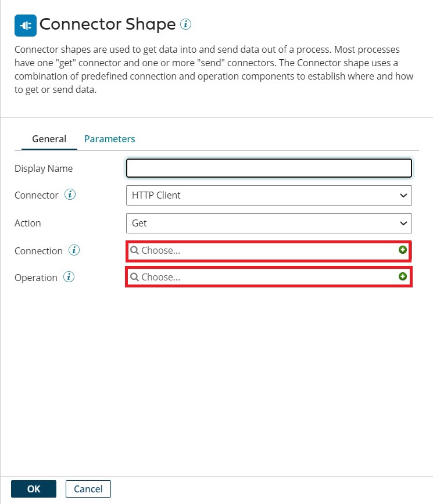Click the info icon next to Connector label
433x504 pixels.
[x=69, y=195]
